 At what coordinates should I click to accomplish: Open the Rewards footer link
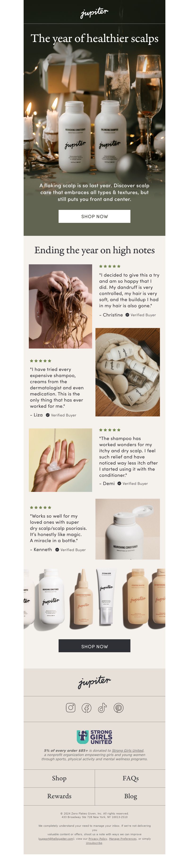coord(59,796)
